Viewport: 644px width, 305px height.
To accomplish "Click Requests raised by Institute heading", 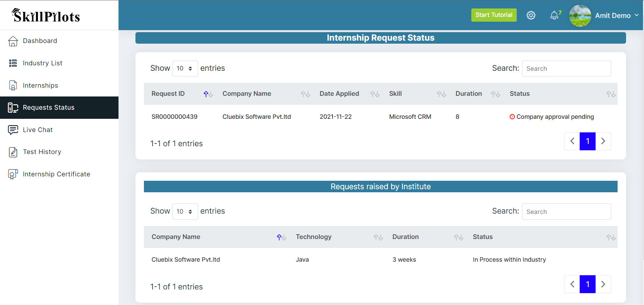I will [x=381, y=187].
